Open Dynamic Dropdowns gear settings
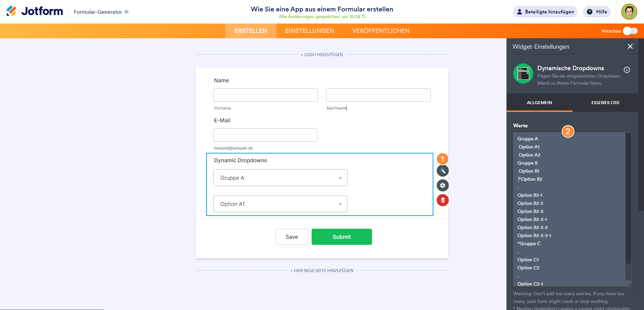 point(442,185)
